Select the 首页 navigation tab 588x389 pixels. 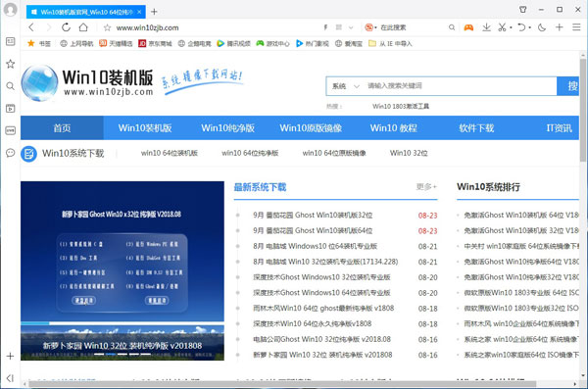[62, 128]
